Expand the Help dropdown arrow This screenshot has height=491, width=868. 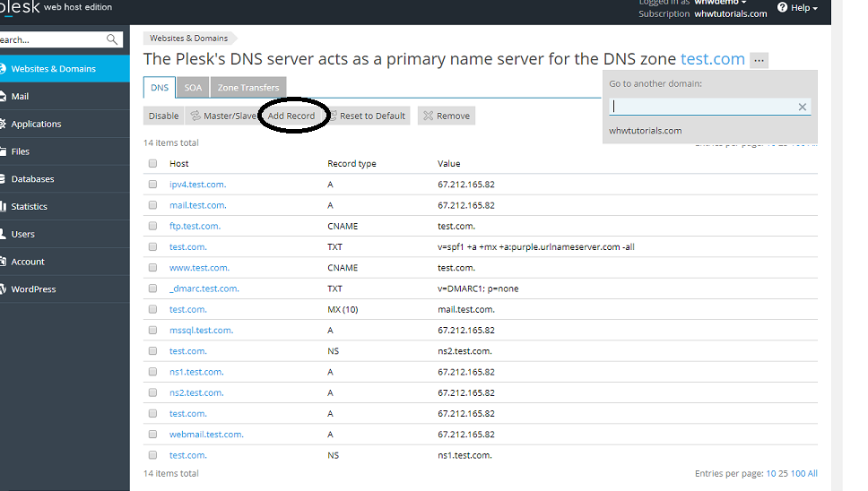(x=815, y=8)
